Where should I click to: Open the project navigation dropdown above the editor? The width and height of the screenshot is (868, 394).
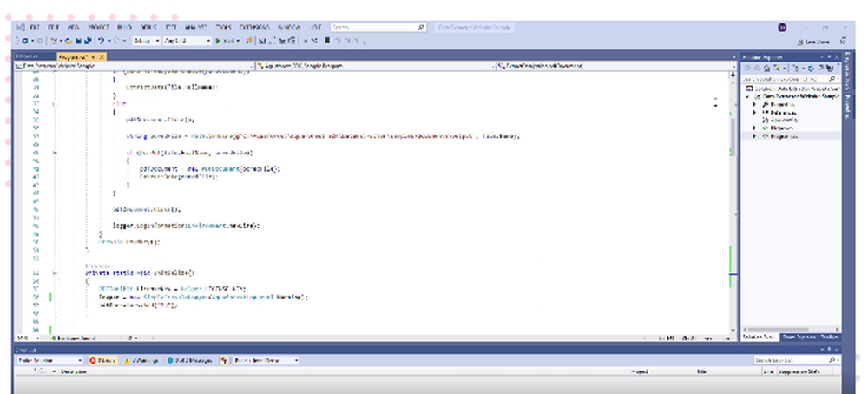pos(135,66)
